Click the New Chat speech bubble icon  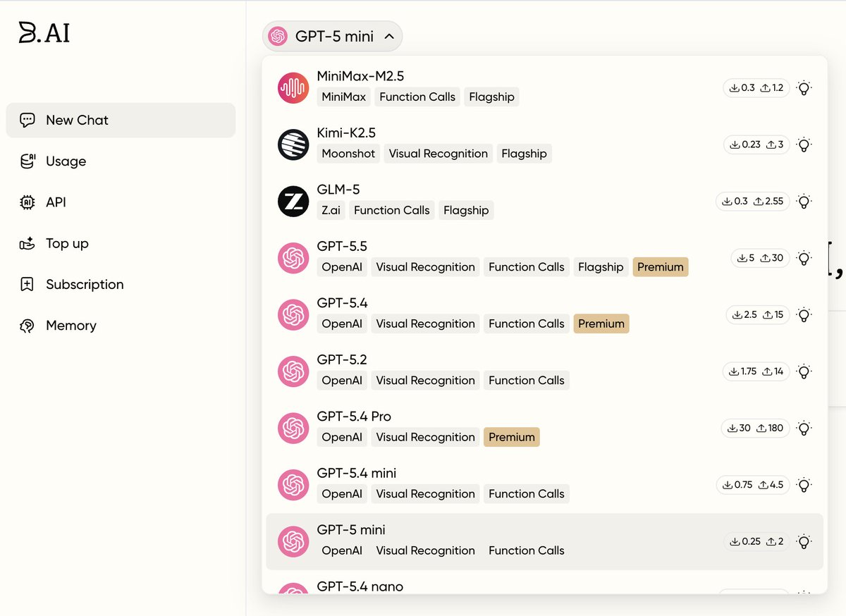[27, 120]
